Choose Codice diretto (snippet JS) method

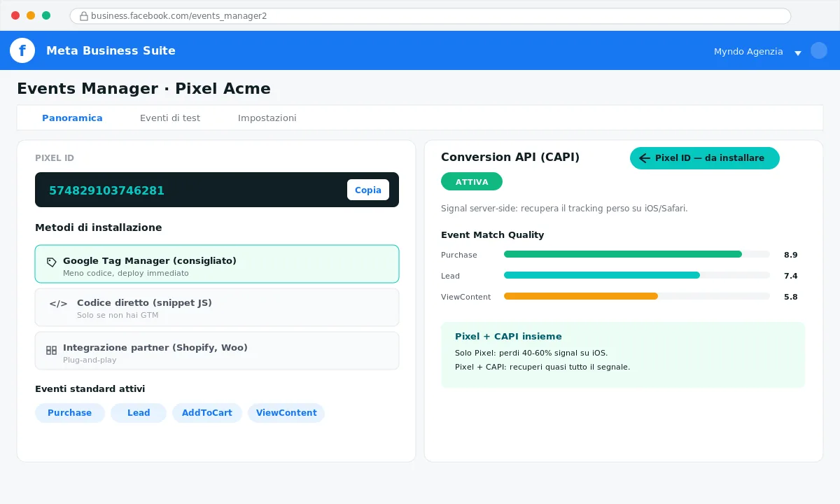pyautogui.click(x=217, y=307)
